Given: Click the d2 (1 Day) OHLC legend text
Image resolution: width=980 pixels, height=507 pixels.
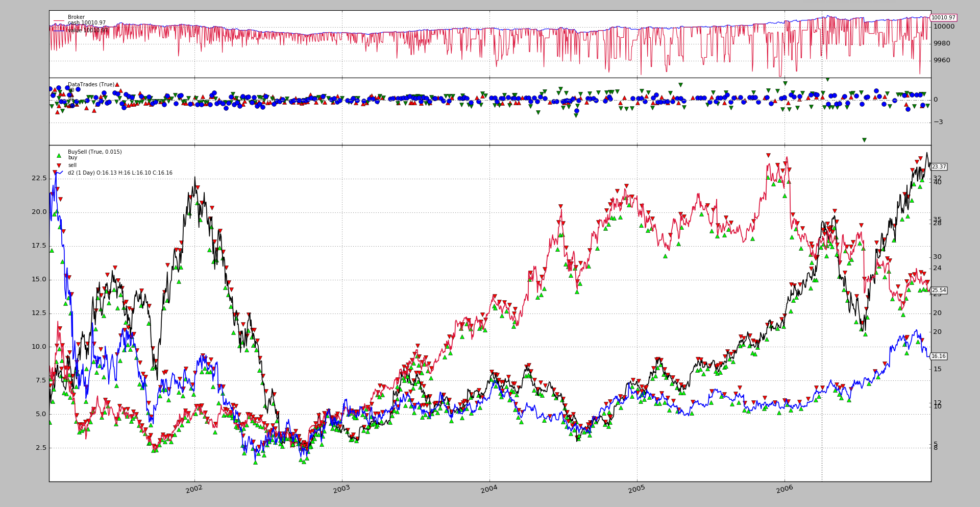Looking at the screenshot, I should pyautogui.click(x=120, y=173).
